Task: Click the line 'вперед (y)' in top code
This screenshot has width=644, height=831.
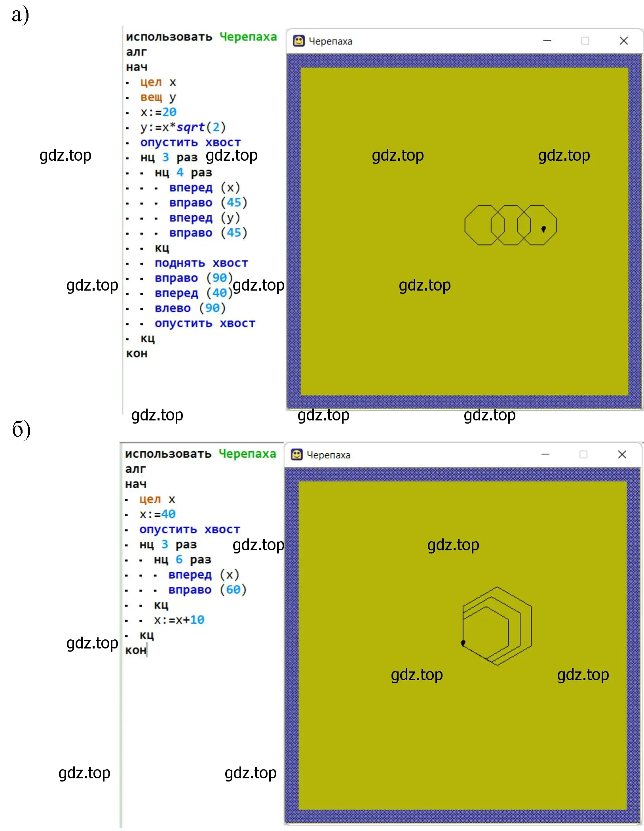Action: tap(205, 218)
